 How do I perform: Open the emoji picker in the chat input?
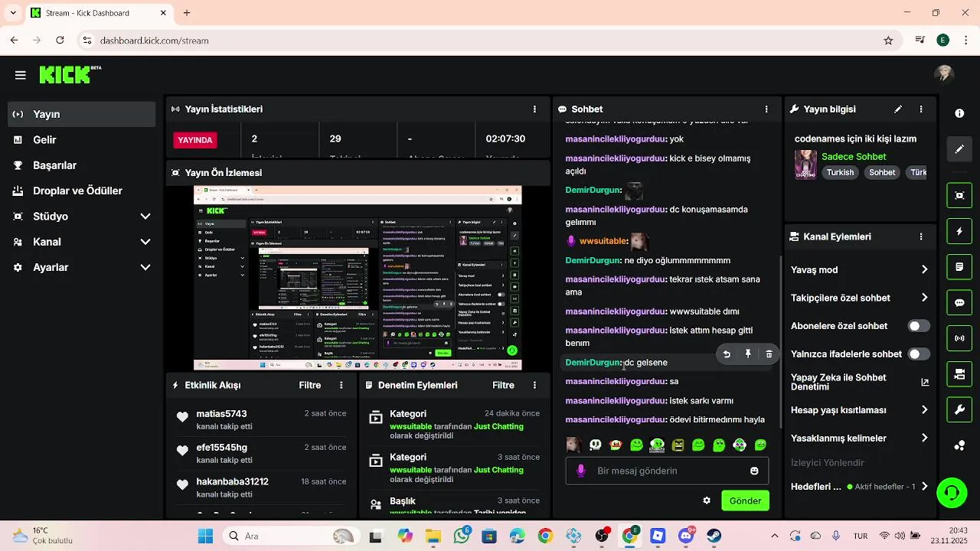(754, 471)
